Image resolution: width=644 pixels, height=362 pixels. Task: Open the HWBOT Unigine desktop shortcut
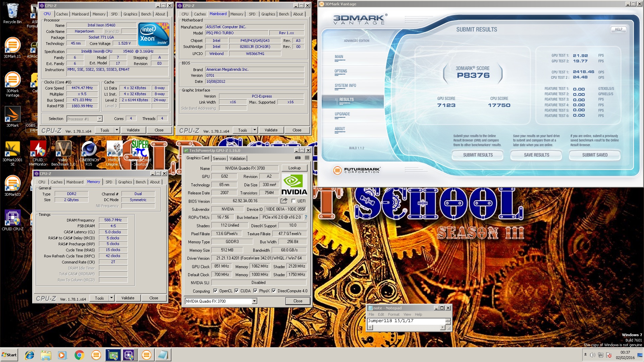[x=114, y=154]
